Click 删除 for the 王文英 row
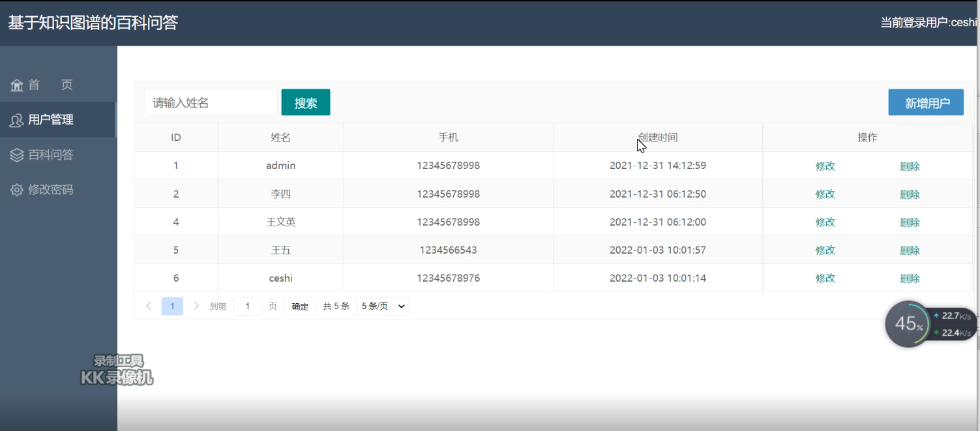Screen dimensions: 980x431 click(x=910, y=222)
